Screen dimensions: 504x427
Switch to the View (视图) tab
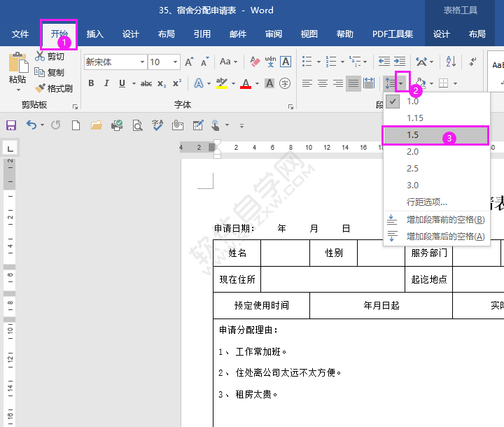[x=309, y=34]
